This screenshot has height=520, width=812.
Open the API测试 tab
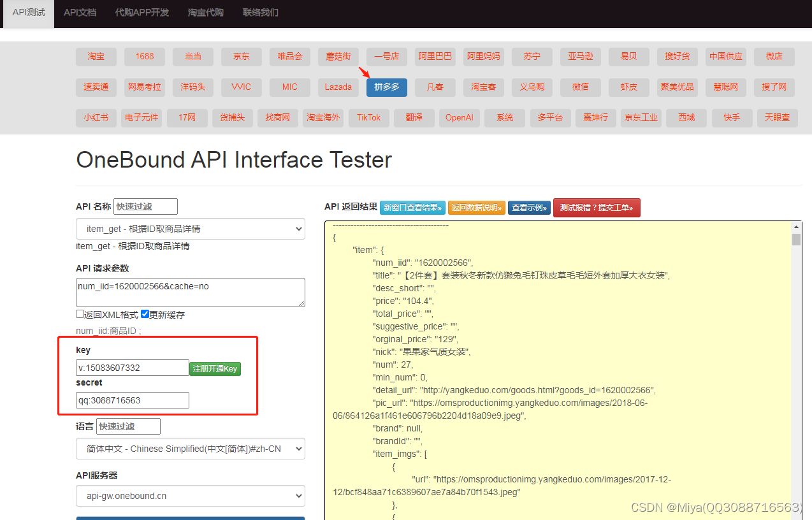coord(29,13)
